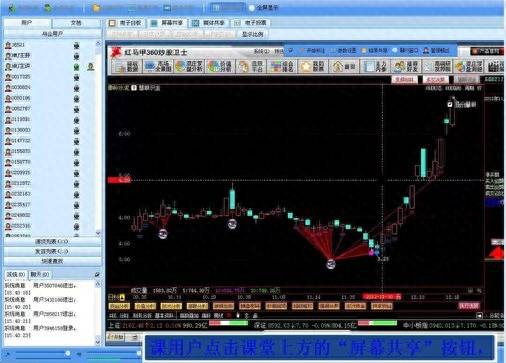Click the red horse 红马甲 logo icon
Image resolution: width=506 pixels, height=363 pixels.
pos(116,52)
